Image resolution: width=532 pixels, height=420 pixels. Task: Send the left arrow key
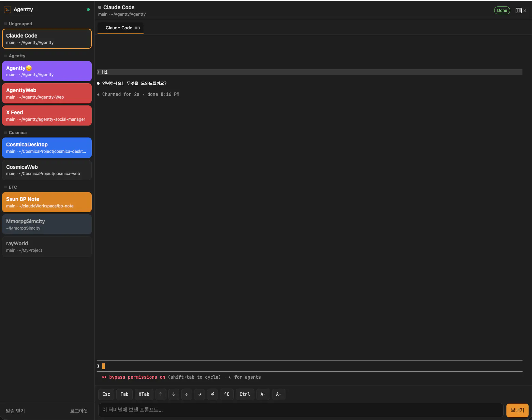pos(187,394)
